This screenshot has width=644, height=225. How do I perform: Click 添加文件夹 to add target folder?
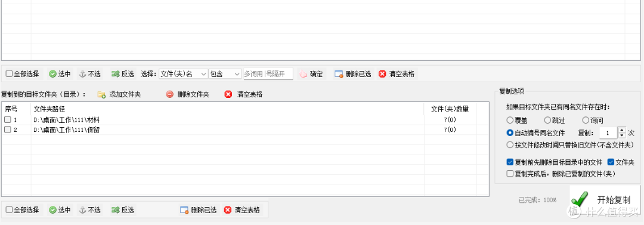tap(119, 95)
